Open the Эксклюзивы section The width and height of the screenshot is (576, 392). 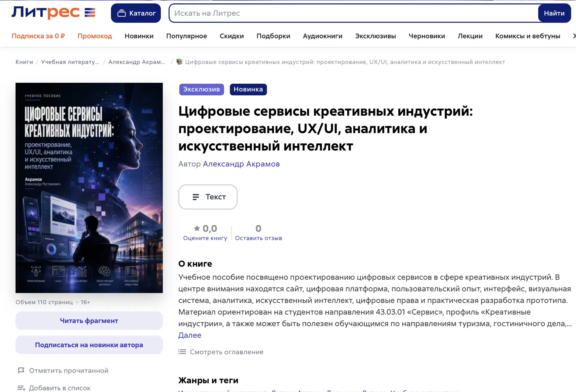point(375,36)
